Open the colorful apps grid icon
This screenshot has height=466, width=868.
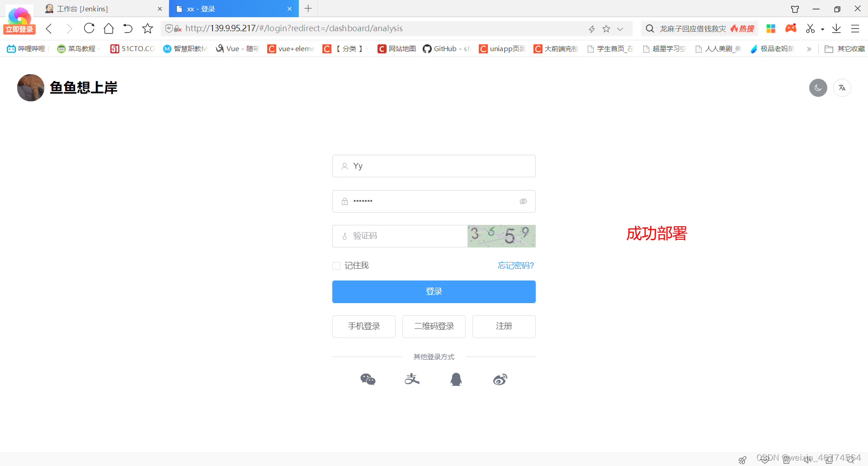click(x=771, y=29)
